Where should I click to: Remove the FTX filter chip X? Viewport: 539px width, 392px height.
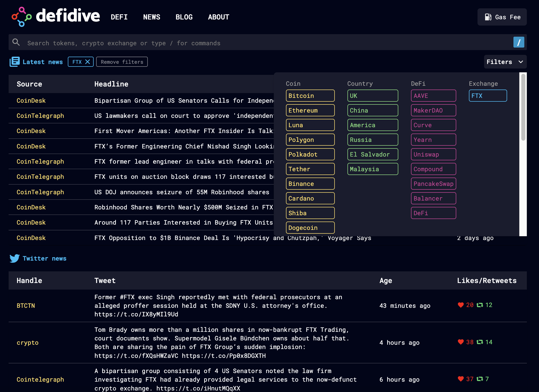[88, 62]
